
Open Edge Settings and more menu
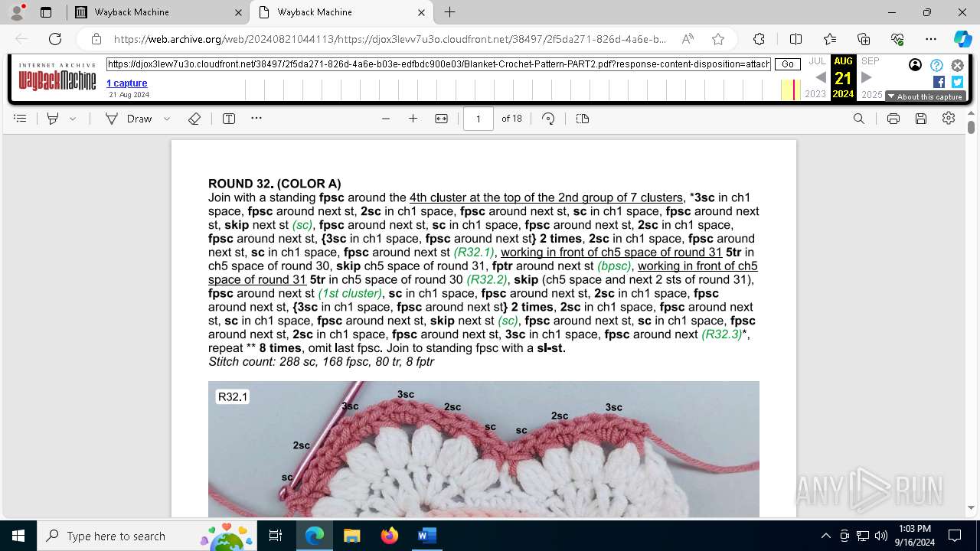[x=931, y=39]
